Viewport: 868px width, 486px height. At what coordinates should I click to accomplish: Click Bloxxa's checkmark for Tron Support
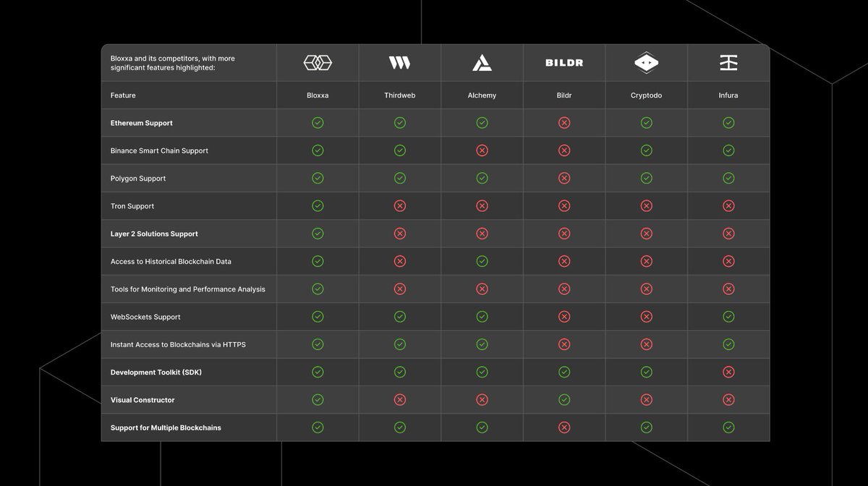tap(318, 206)
